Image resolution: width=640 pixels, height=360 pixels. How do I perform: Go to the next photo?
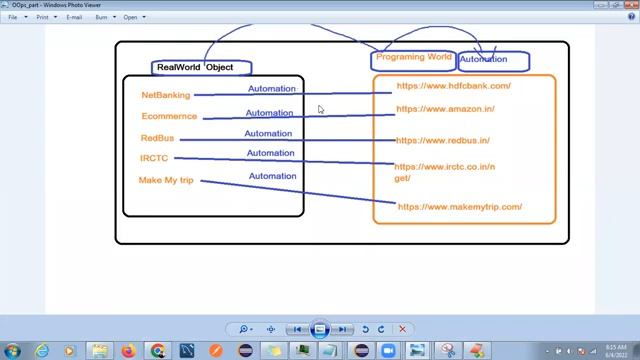tap(342, 329)
